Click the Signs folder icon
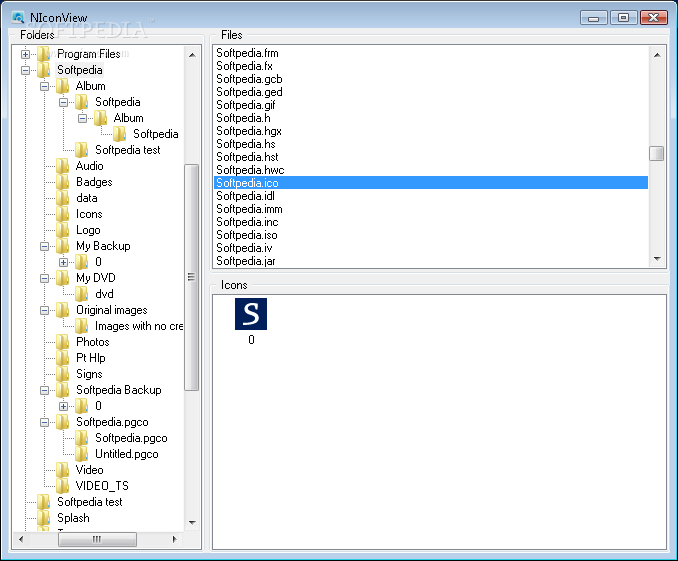The image size is (678, 561). pos(63,374)
